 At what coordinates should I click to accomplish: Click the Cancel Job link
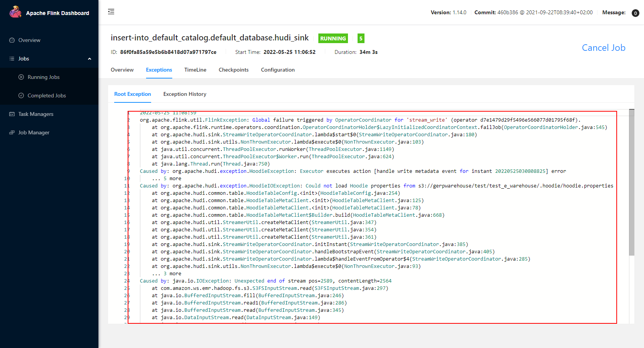[x=604, y=48]
